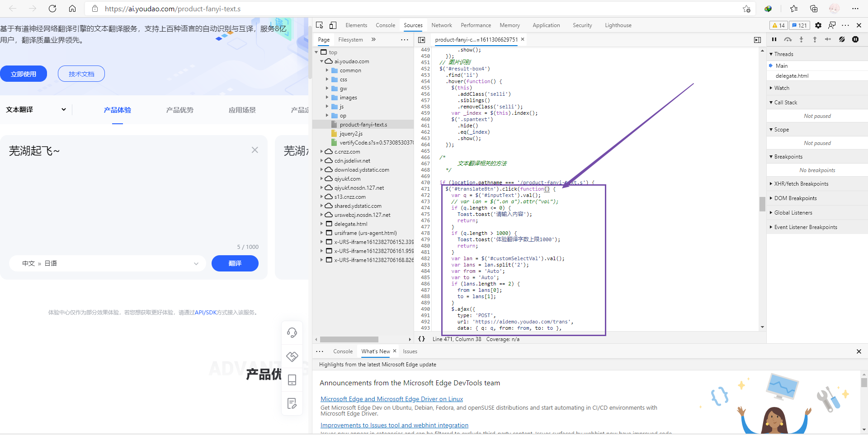Click the debugger step icon
868x435 pixels.
(828, 39)
